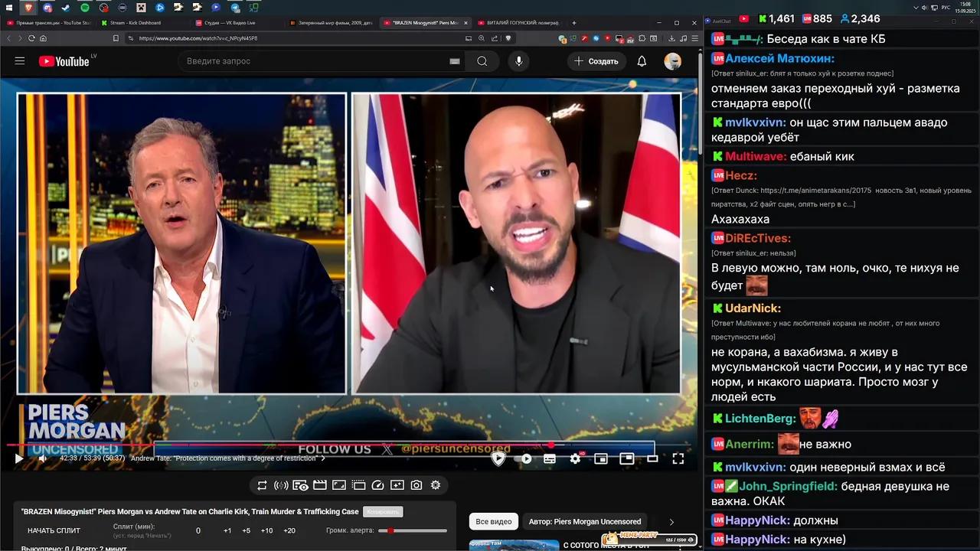980x551 pixels.
Task: Click the magnifier search button
Action: tap(482, 61)
